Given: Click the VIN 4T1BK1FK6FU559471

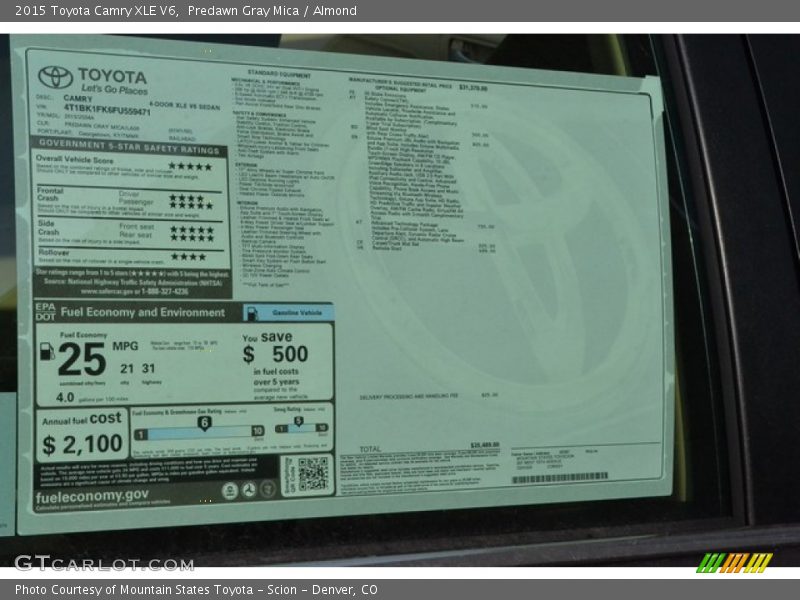Looking at the screenshot, I should 107,109.
